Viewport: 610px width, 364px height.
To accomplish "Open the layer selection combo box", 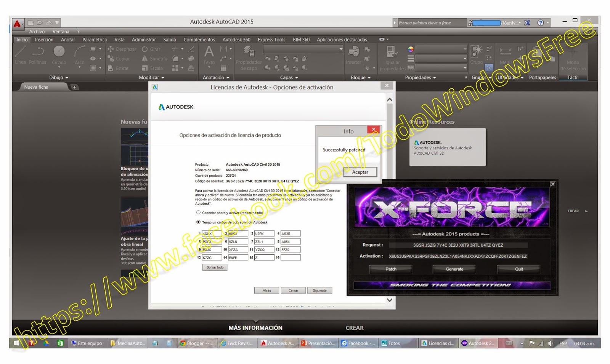I will pos(303,49).
